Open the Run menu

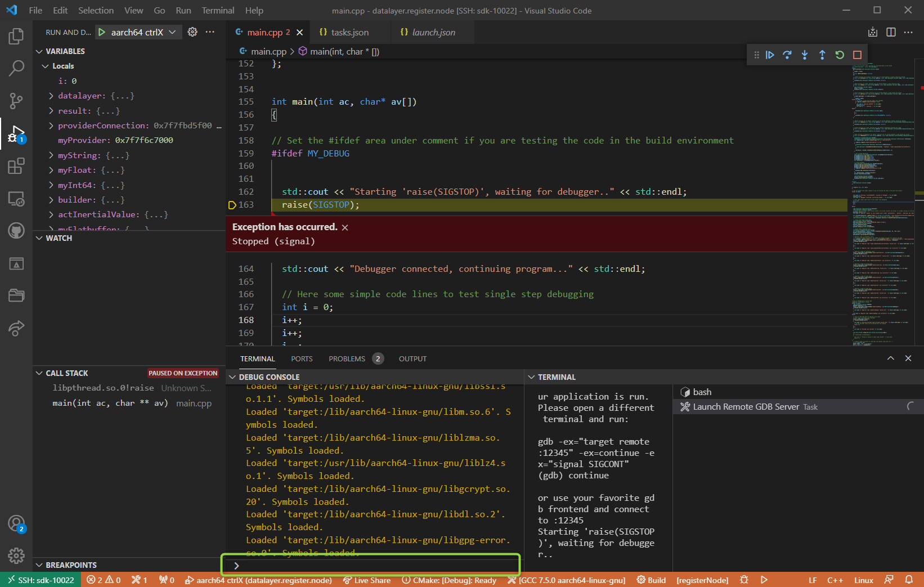pos(183,10)
